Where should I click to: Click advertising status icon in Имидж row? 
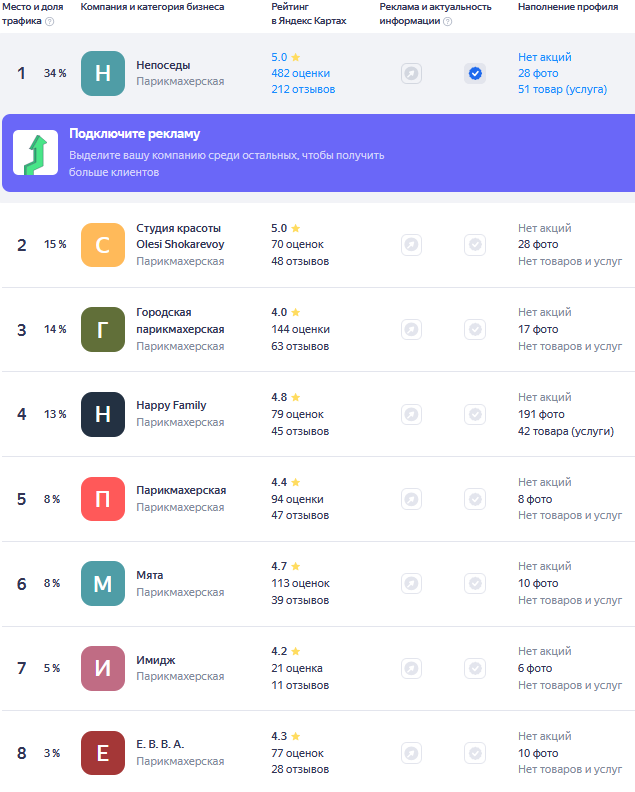coord(412,669)
